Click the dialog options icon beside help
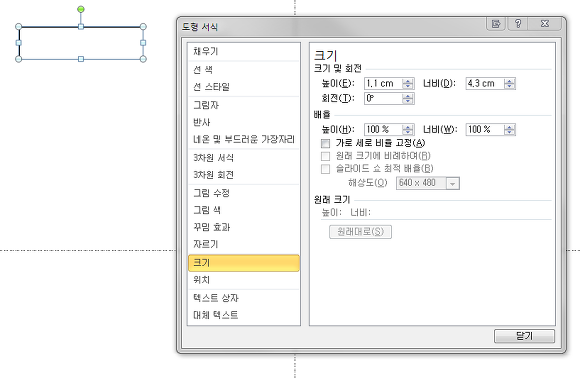The height and width of the screenshot is (378, 580). 496,24
